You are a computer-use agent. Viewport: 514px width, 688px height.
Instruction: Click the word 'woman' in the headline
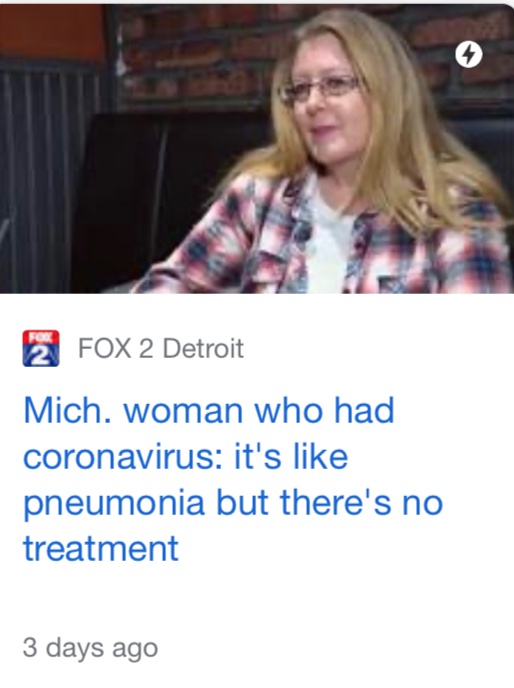point(183,411)
